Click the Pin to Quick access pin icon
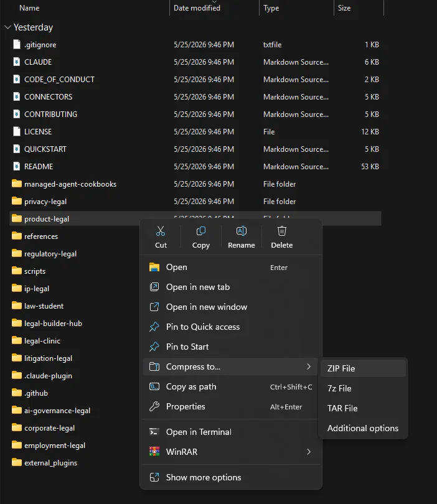Viewport: 437px width, 504px height. click(154, 327)
